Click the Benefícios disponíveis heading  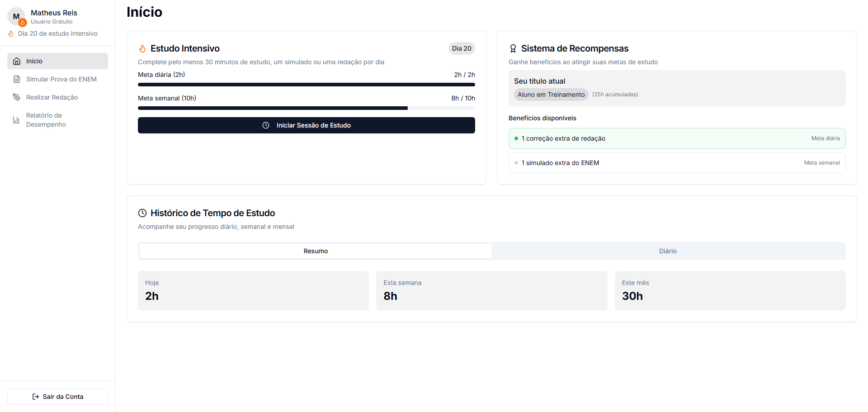pyautogui.click(x=542, y=118)
